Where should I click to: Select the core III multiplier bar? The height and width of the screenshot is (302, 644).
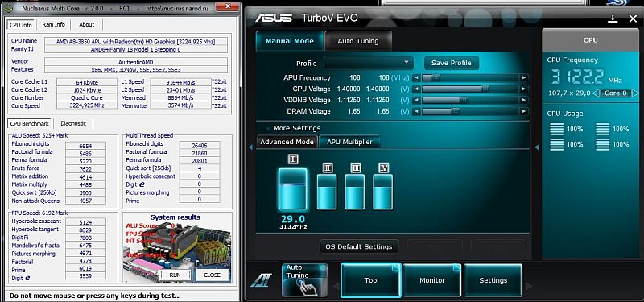(355, 192)
